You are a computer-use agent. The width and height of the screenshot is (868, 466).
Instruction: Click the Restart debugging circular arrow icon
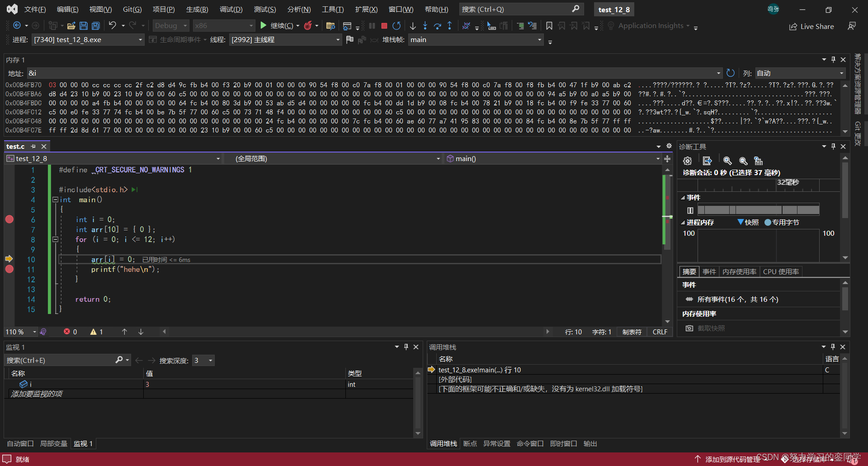pos(396,25)
